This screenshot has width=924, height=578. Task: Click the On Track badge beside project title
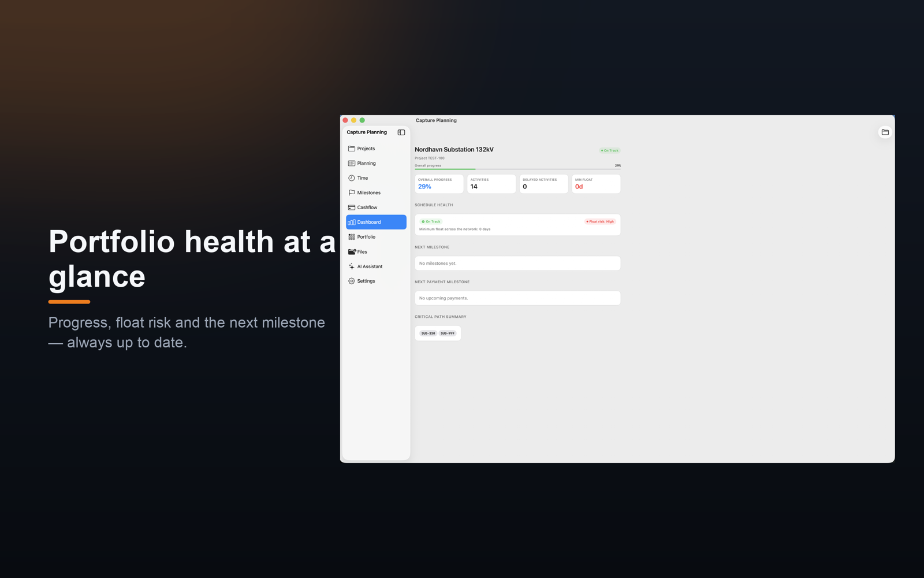[610, 150]
